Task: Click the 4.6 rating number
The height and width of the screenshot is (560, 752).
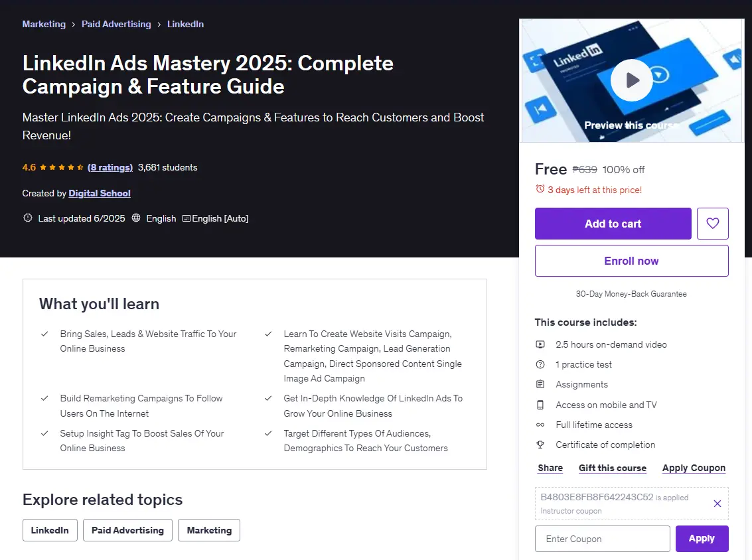Action: tap(29, 167)
